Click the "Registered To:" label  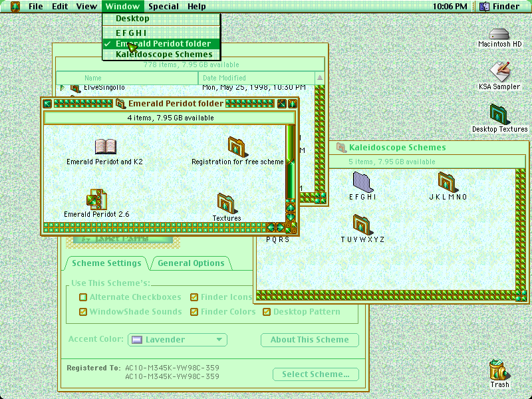tap(94, 368)
